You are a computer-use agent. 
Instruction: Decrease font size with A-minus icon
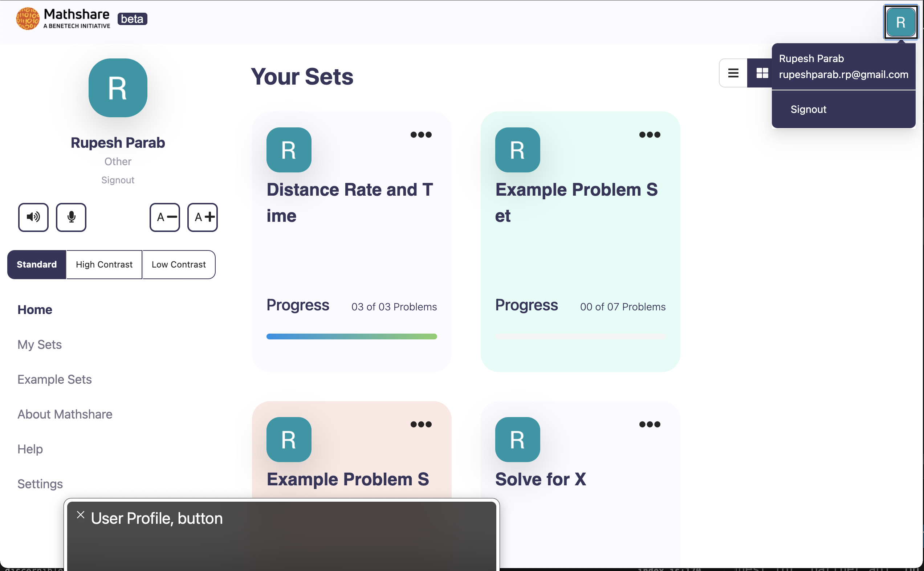(164, 217)
